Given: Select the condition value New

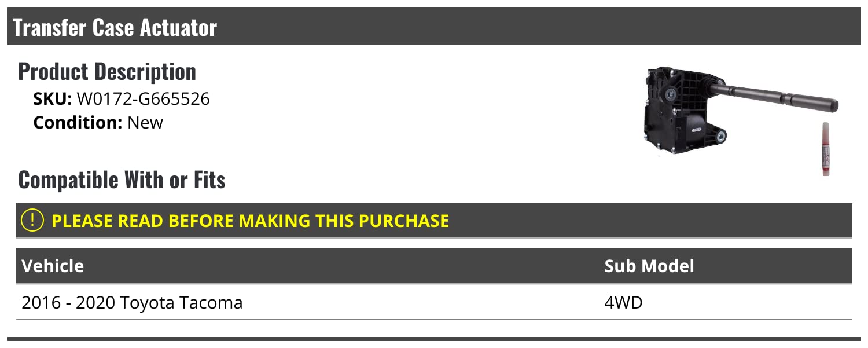Looking at the screenshot, I should point(145,123).
